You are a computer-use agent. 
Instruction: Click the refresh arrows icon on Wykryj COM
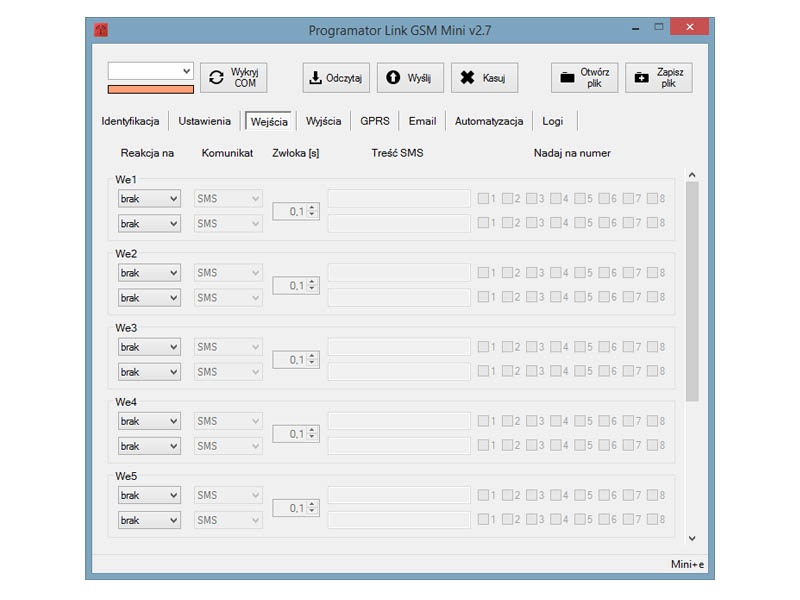pyautogui.click(x=216, y=78)
